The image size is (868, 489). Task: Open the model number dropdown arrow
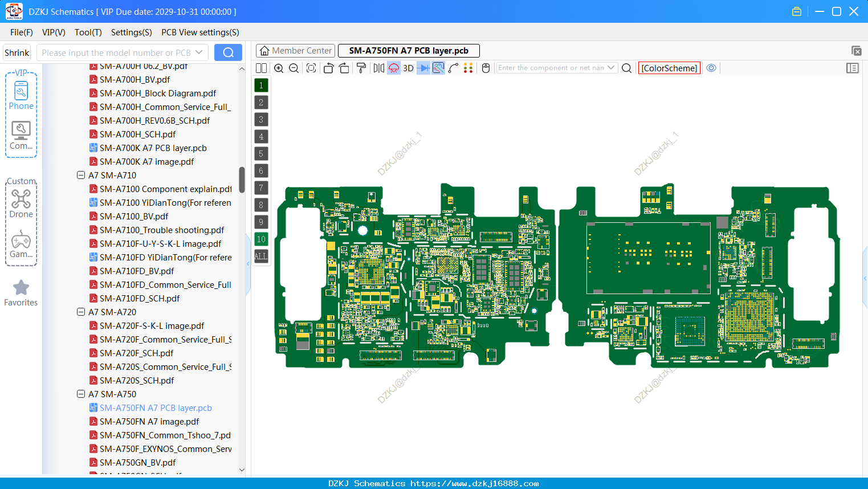point(199,52)
